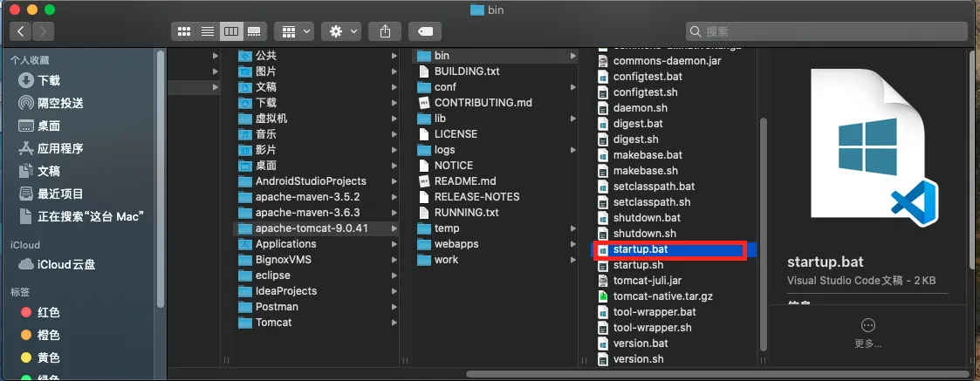Click the Share button in toolbar
Image resolution: width=980 pixels, height=381 pixels.
coord(385,31)
